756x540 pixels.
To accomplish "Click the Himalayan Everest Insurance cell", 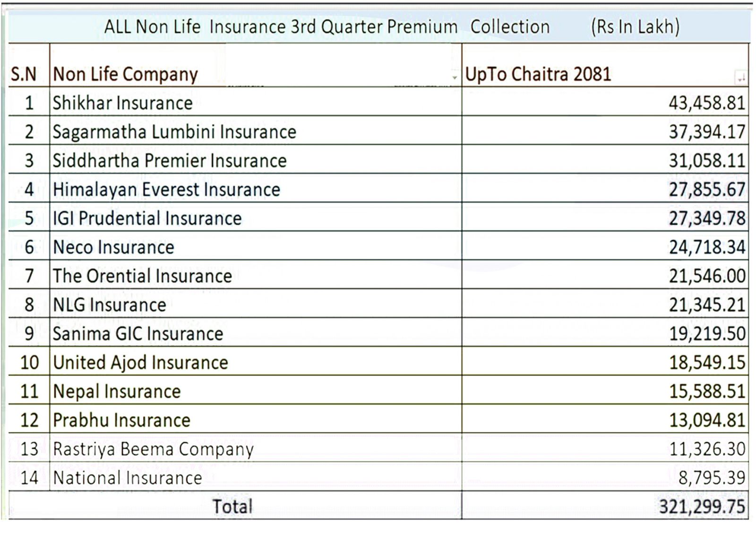I will [x=166, y=190].
